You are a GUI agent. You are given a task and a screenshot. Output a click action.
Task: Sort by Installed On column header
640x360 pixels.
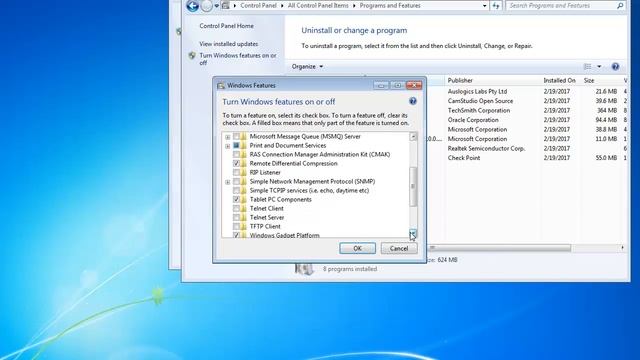point(560,81)
